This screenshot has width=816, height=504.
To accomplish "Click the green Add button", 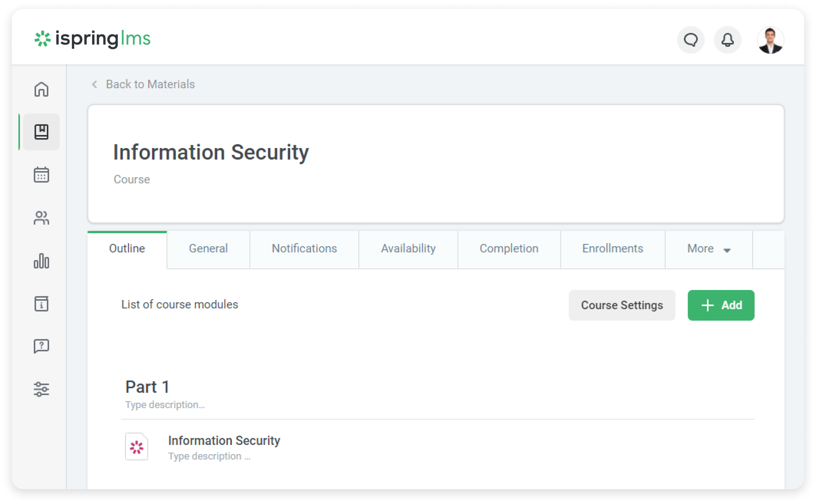I will [x=721, y=305].
